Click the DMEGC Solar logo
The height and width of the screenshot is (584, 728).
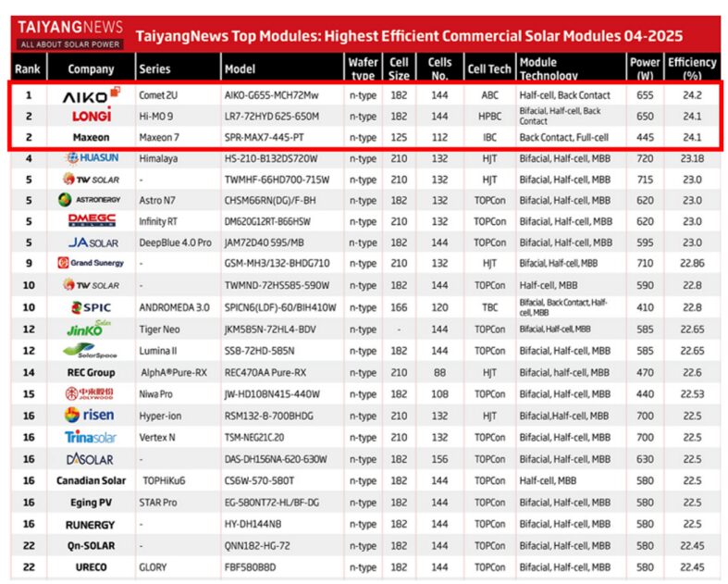(91, 222)
